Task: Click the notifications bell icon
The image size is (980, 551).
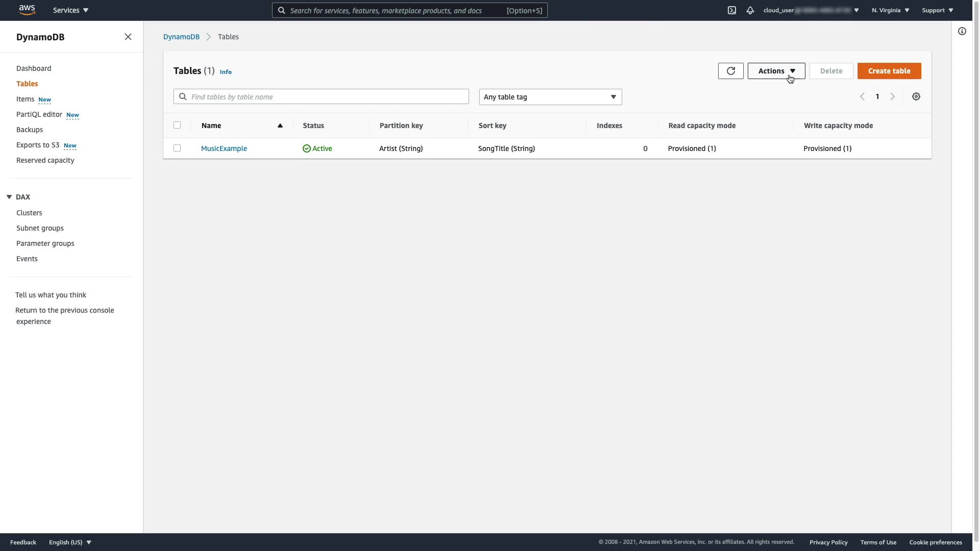Action: [750, 10]
